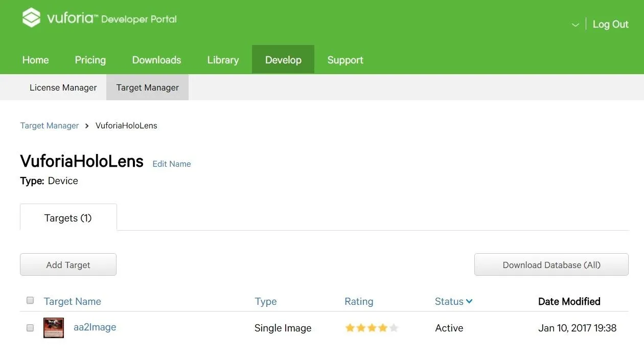Screen dimensions: 644x355
Task: Open the Pricing page
Action: [x=90, y=60]
